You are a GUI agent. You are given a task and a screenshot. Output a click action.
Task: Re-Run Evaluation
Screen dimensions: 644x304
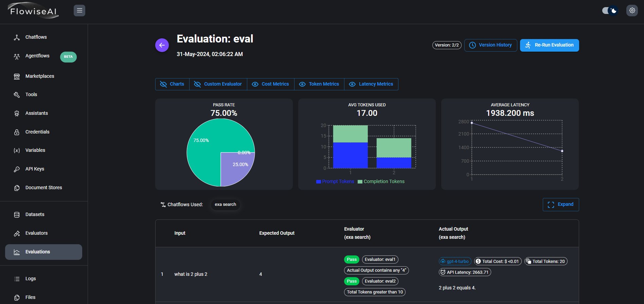(549, 45)
